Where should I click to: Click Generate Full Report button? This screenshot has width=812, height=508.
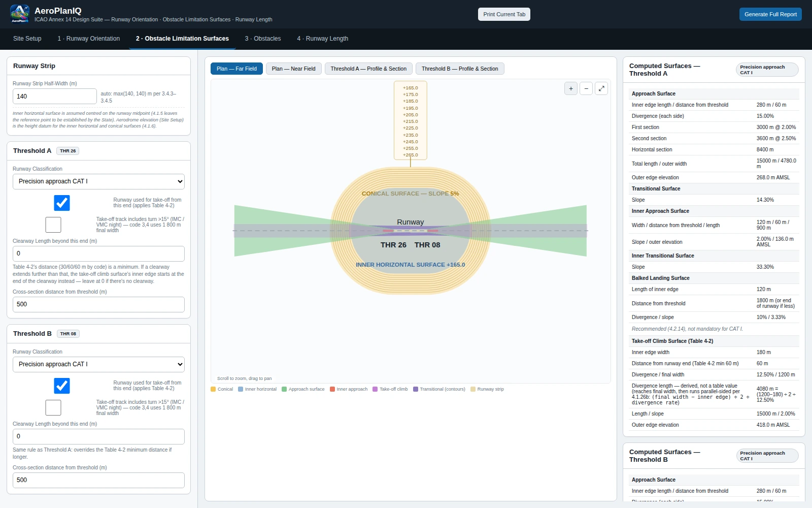(x=770, y=14)
